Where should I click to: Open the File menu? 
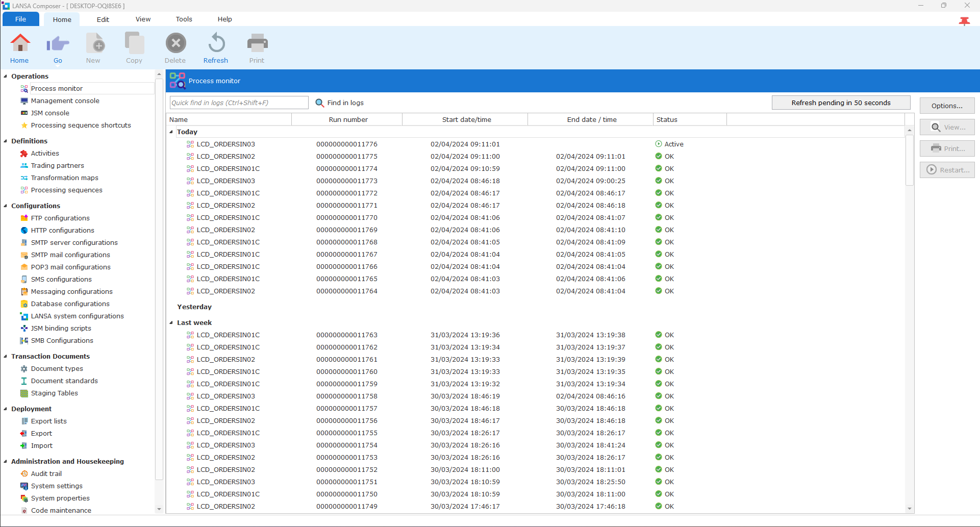coord(21,19)
